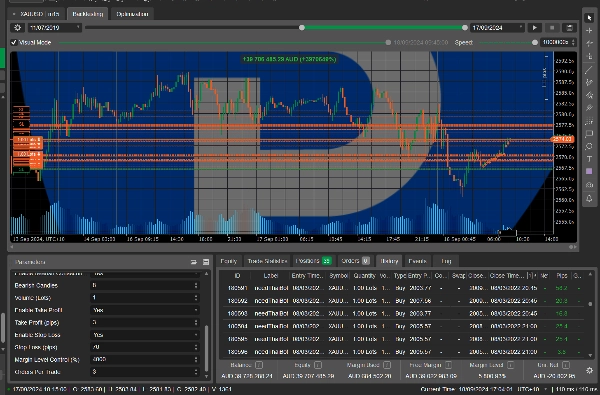Select the crosshair tool in chart toolbar
Viewport: 600px width, 395px height.
[x=589, y=31]
